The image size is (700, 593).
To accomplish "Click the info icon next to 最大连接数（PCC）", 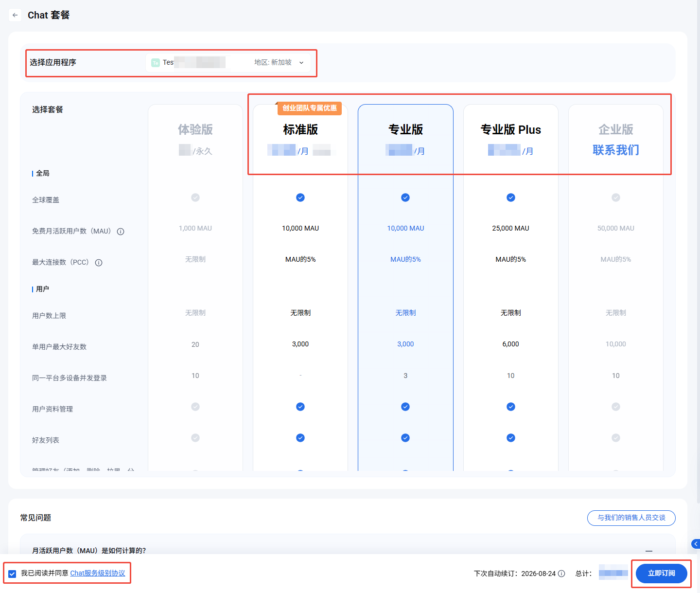I will 99,263.
